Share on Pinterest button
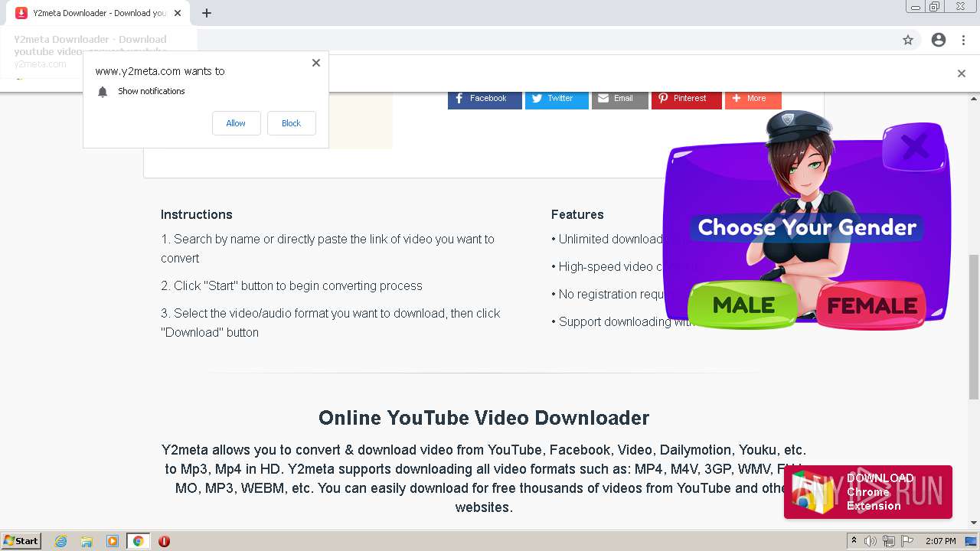Viewport: 980px width, 551px height. [686, 99]
